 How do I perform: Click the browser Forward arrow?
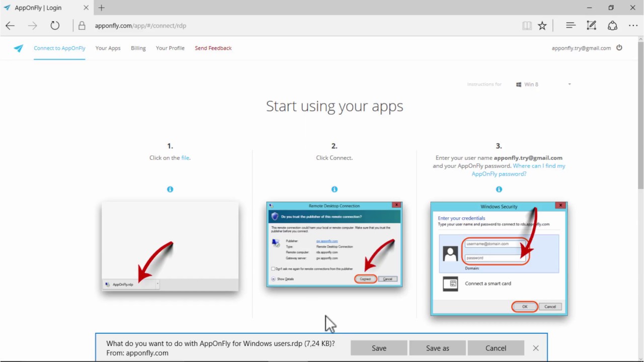pos(33,26)
